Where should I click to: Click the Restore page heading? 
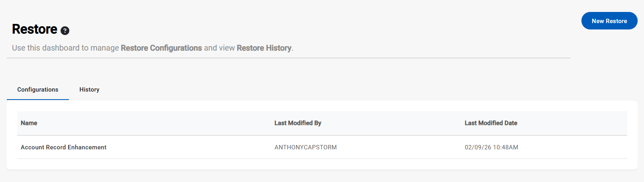35,29
